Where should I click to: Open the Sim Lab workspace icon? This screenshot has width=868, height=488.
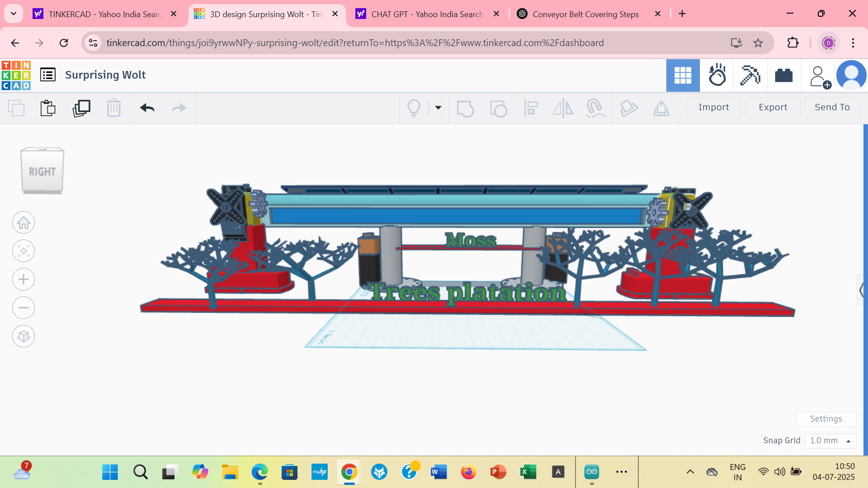click(717, 75)
